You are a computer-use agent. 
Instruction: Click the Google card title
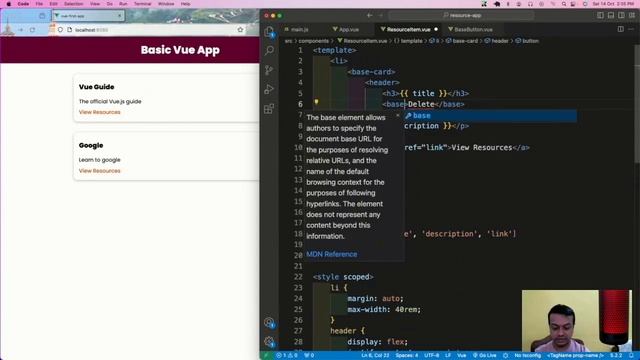[x=91, y=145]
